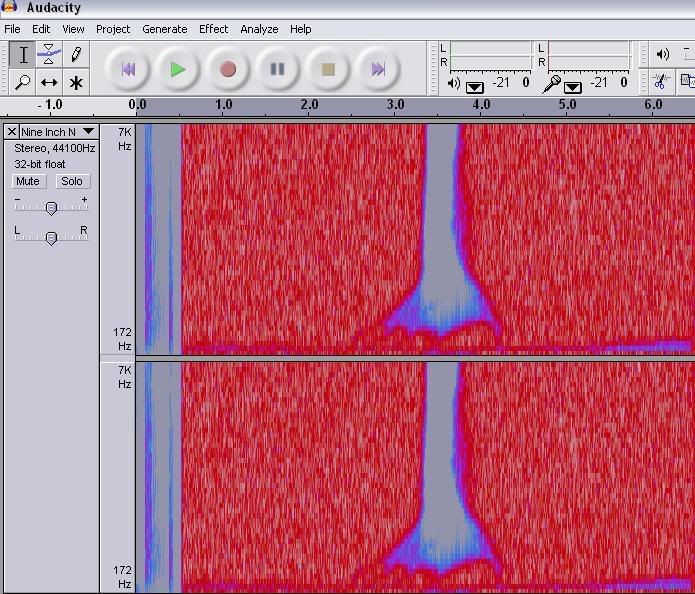Open the Help menu

pyautogui.click(x=301, y=29)
